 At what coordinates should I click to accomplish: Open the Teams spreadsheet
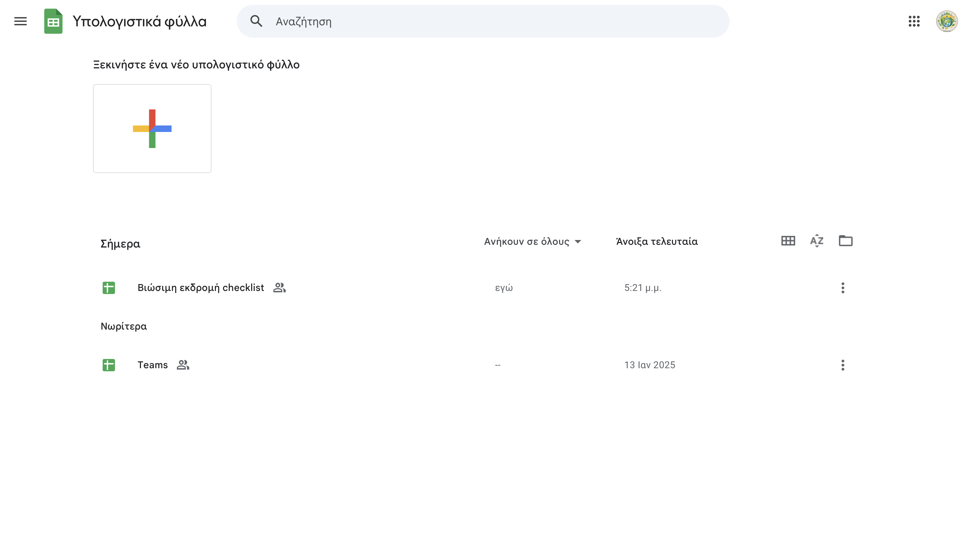[152, 364]
